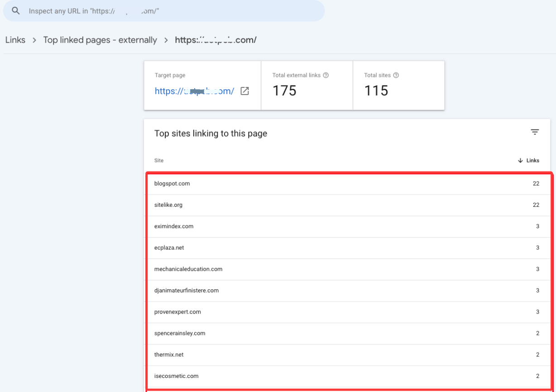
Task: Select the spencerainsley.com row
Action: (180, 334)
